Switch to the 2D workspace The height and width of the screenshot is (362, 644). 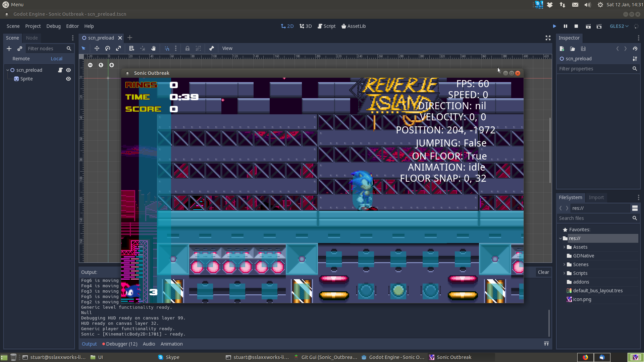[287, 26]
